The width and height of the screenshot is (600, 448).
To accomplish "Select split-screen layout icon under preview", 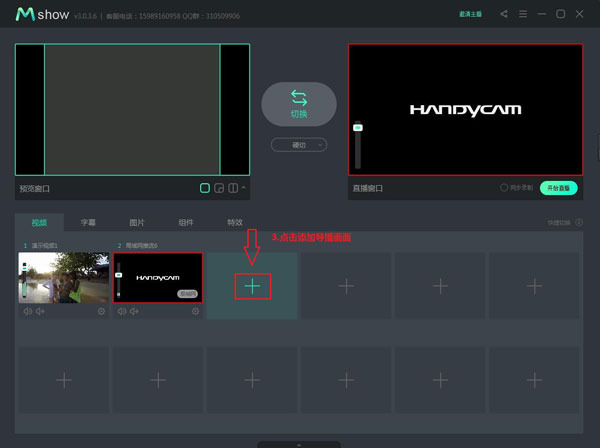I will coord(233,188).
